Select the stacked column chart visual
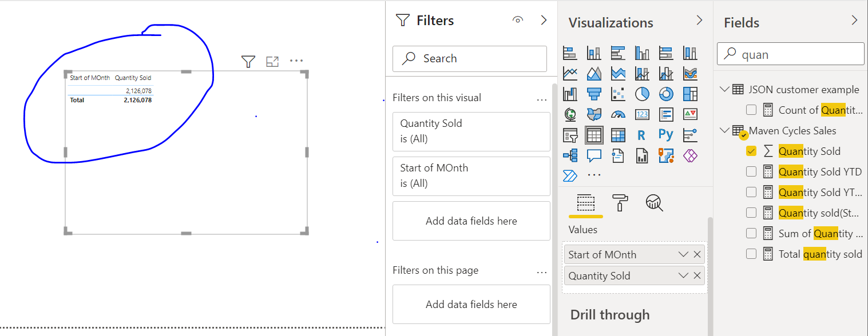868x336 pixels. [594, 53]
